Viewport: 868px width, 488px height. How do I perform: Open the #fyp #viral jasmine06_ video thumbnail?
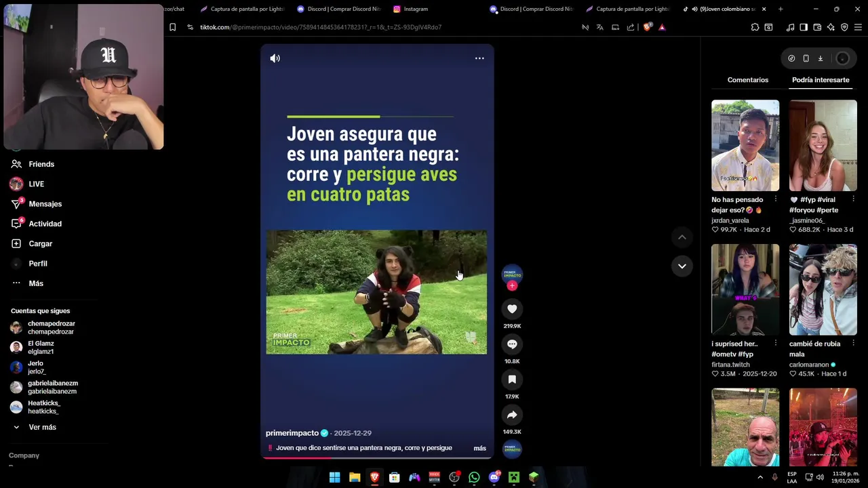823,146
